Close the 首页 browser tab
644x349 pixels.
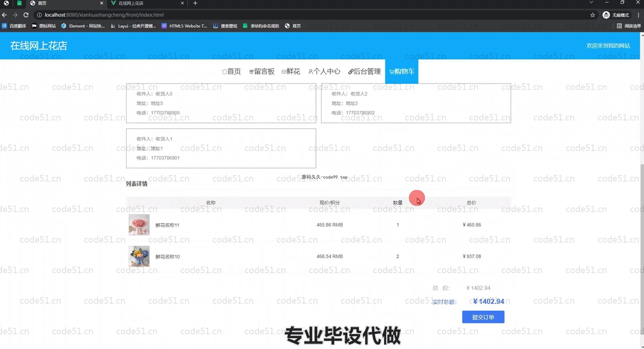pyautogui.click(x=102, y=3)
